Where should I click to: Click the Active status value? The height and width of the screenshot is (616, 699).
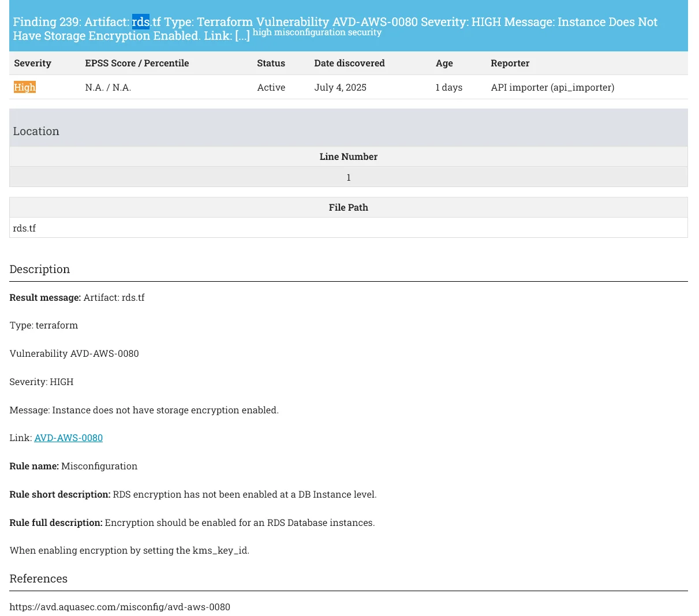coord(271,88)
